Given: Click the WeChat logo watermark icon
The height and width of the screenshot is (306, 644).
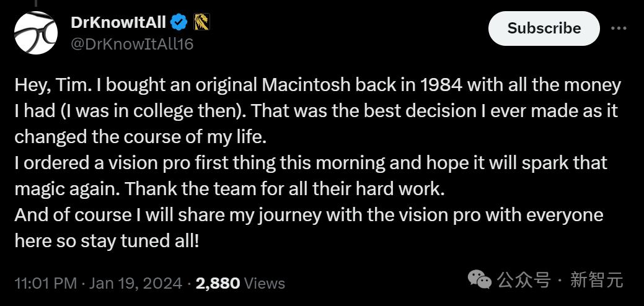Looking at the screenshot, I should [480, 279].
